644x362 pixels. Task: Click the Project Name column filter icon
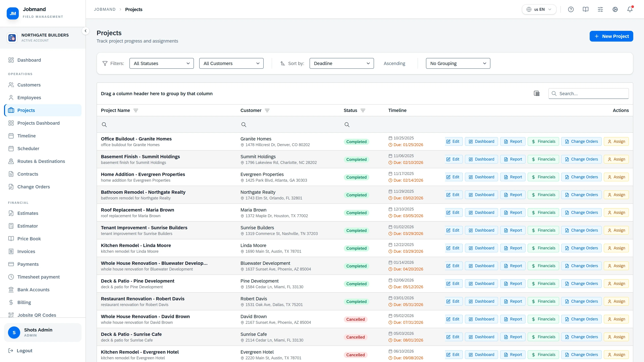(x=136, y=110)
